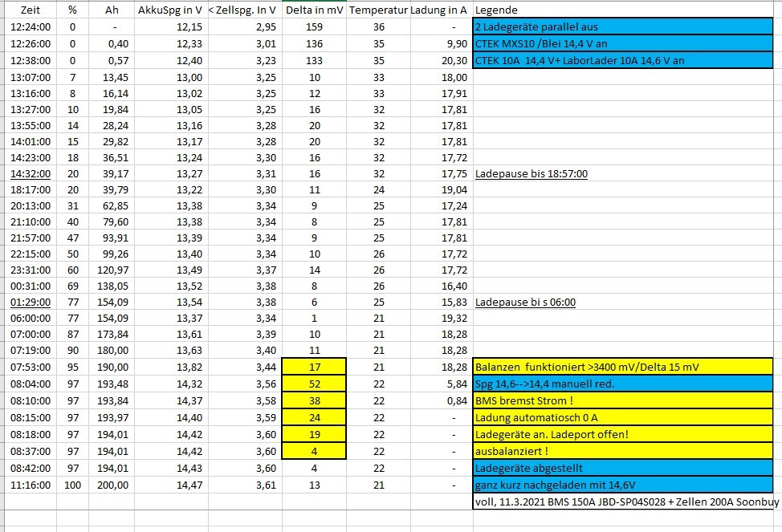Select the yellow Delta cell '38'

[x=314, y=401]
